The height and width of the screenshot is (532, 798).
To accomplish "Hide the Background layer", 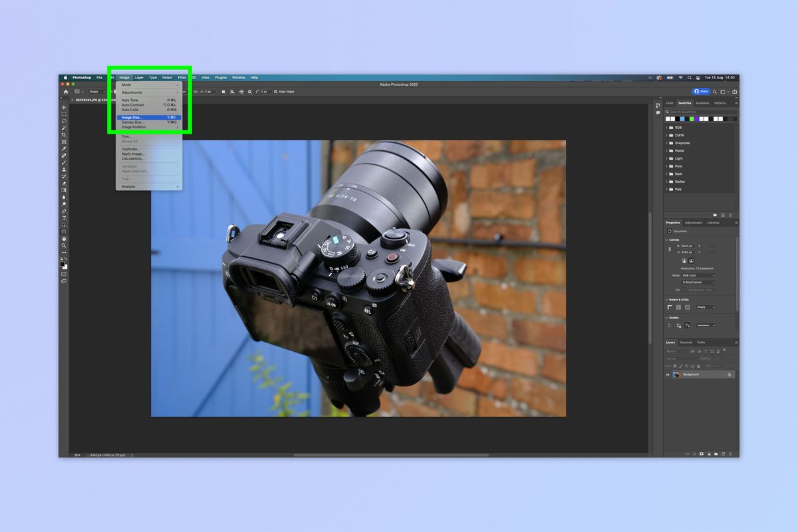I will 667,374.
